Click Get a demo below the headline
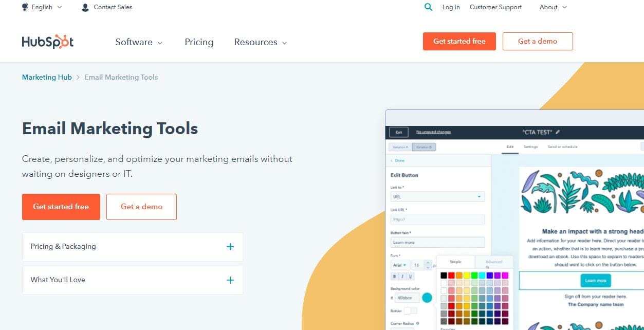644x330 pixels. (x=141, y=207)
